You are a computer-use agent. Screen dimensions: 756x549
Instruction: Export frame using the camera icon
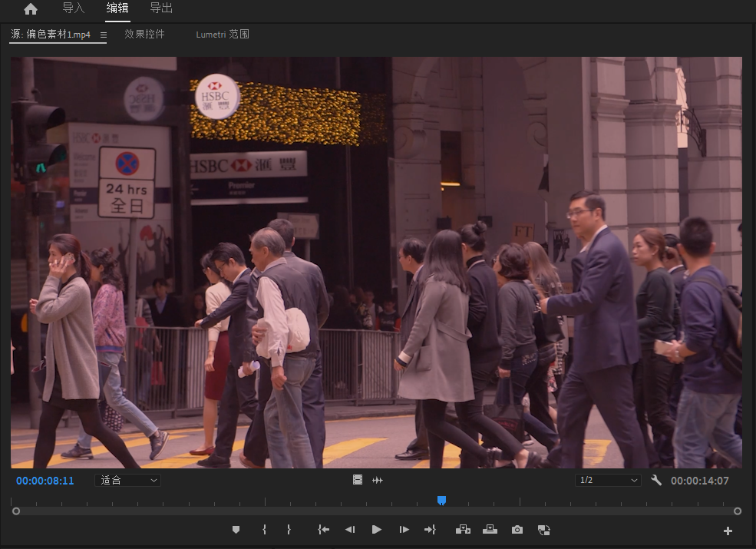(517, 530)
